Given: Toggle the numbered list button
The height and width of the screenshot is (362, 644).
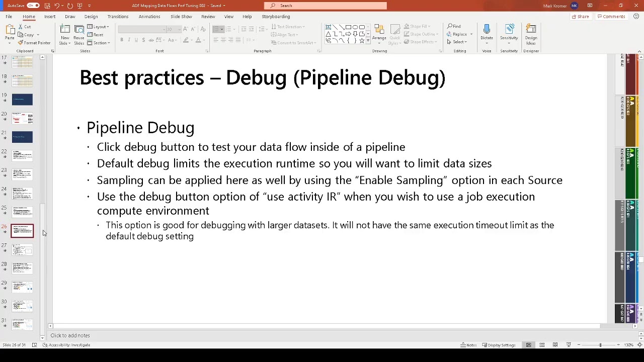Looking at the screenshot, I should coord(228,29).
